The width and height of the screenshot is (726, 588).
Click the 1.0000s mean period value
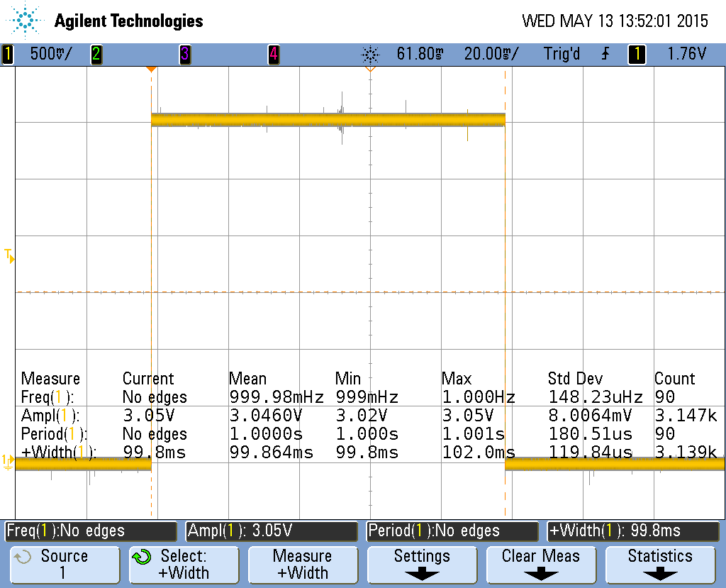click(266, 434)
